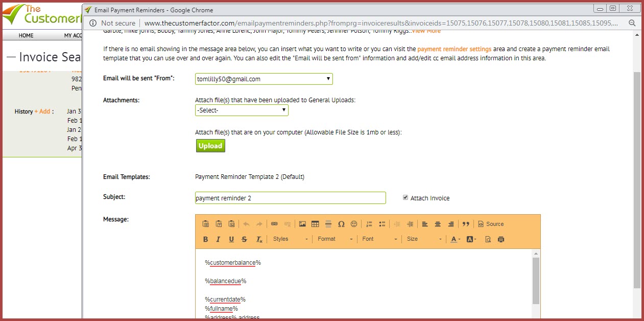This screenshot has width=644, height=321.
Task: Toggle bold formatting
Action: click(205, 239)
